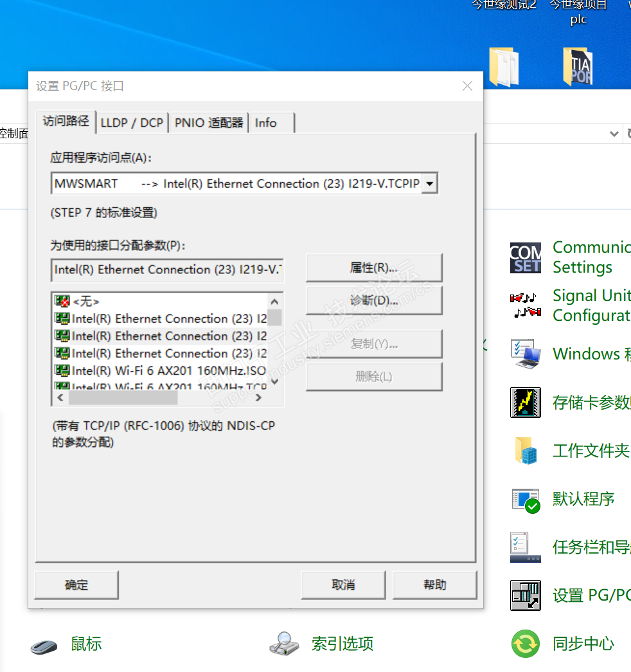
Task: Click the 索引选项 link text
Action: [x=342, y=644]
